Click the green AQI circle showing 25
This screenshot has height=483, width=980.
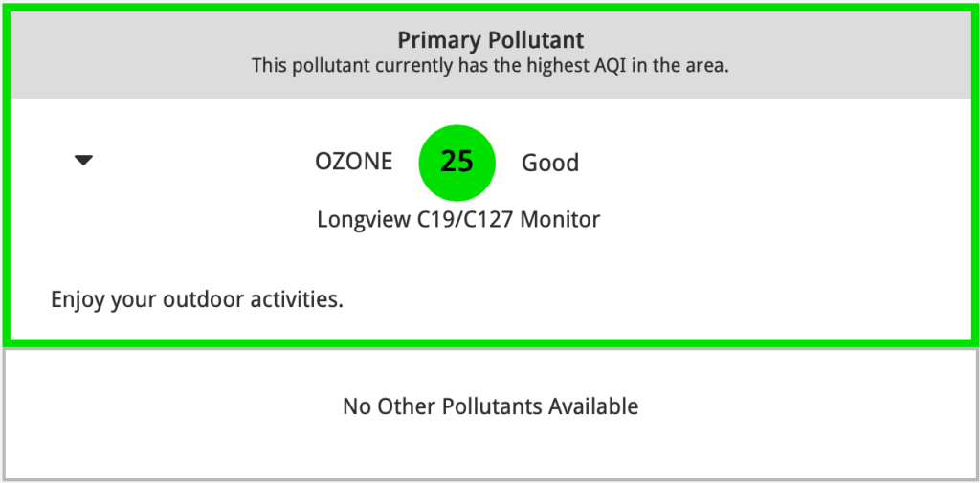tap(457, 163)
